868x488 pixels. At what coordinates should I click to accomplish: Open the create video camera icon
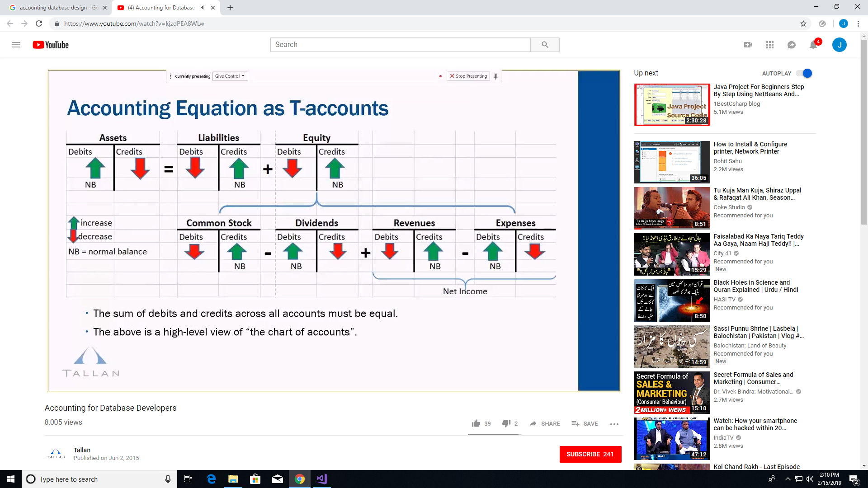click(748, 45)
